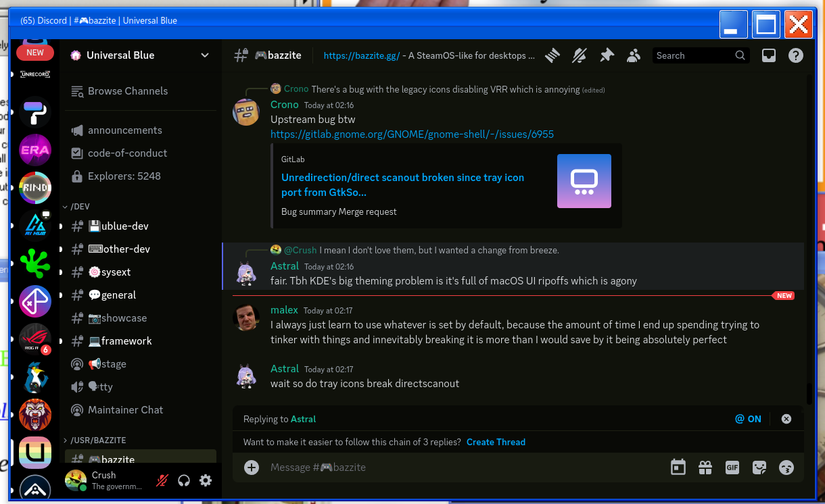Toggle microphone mute
This screenshot has width=825, height=504.
pos(162,481)
